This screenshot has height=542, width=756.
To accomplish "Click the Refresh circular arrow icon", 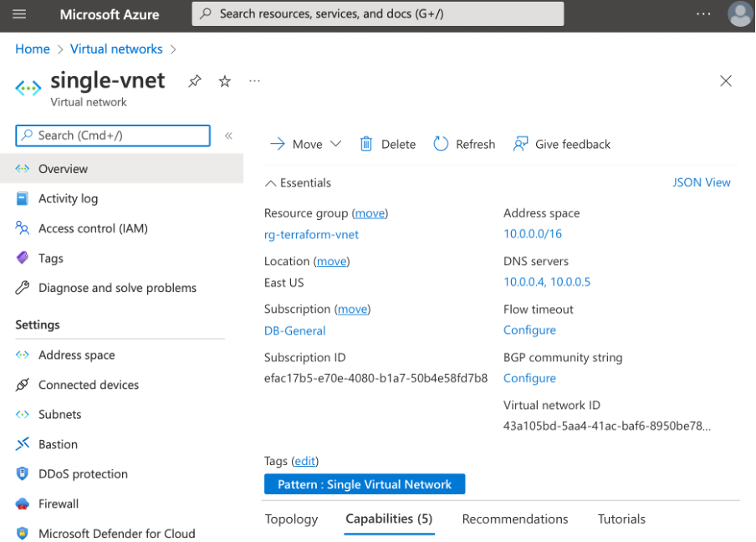I will click(441, 144).
